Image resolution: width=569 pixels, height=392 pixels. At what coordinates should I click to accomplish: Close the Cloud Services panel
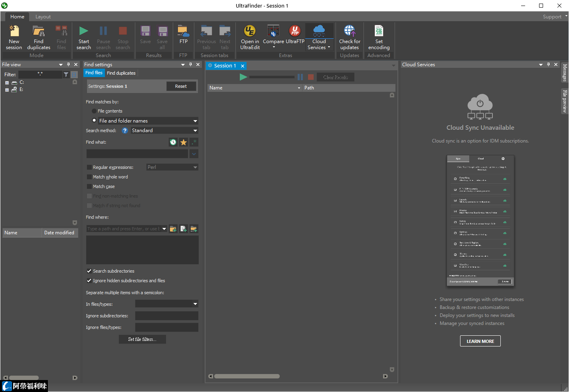(556, 65)
